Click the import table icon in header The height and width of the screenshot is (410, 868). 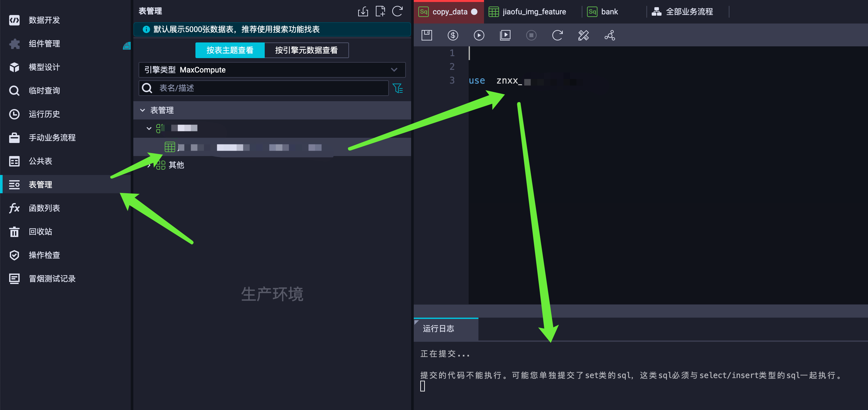[363, 11]
